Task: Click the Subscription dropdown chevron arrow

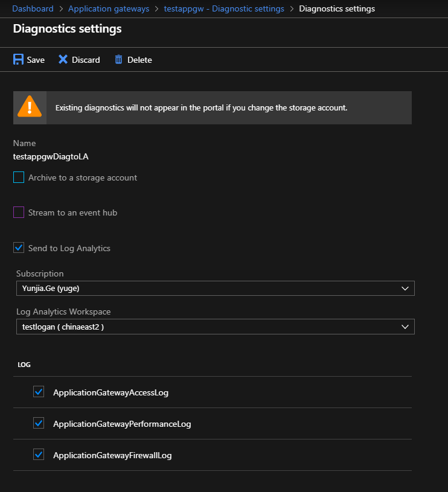Action: 405,289
